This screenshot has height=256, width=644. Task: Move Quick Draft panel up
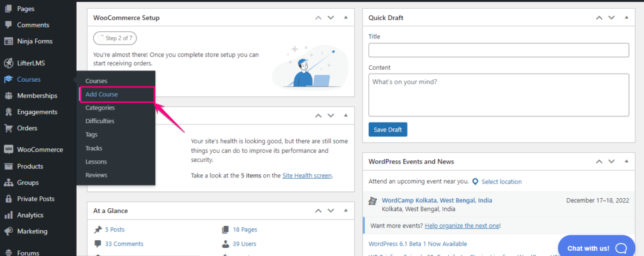(x=599, y=18)
